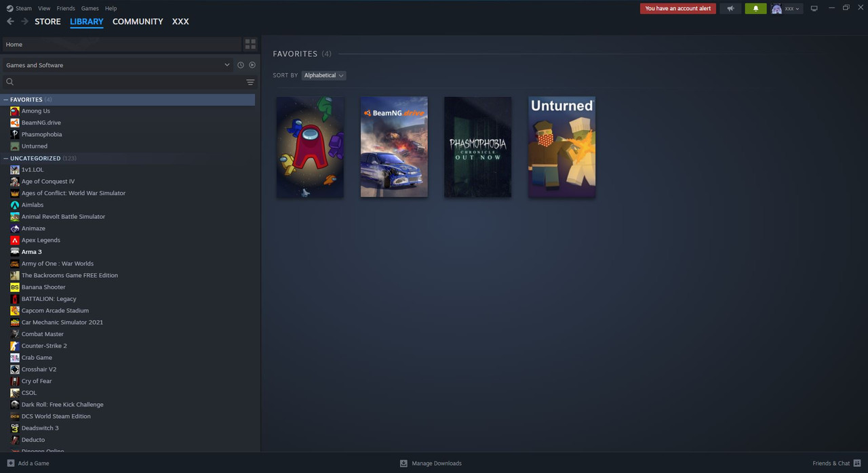Click the Manage Downloads icon
The image size is (868, 473).
pos(403,464)
